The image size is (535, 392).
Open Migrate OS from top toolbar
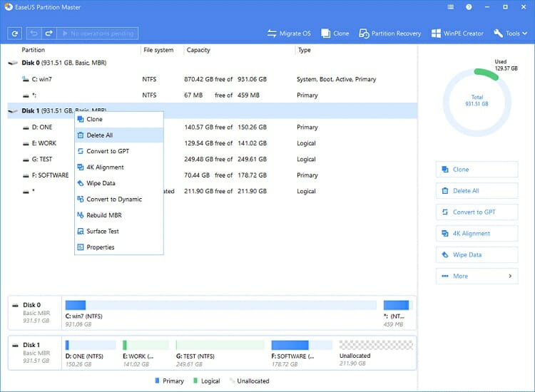click(x=290, y=33)
